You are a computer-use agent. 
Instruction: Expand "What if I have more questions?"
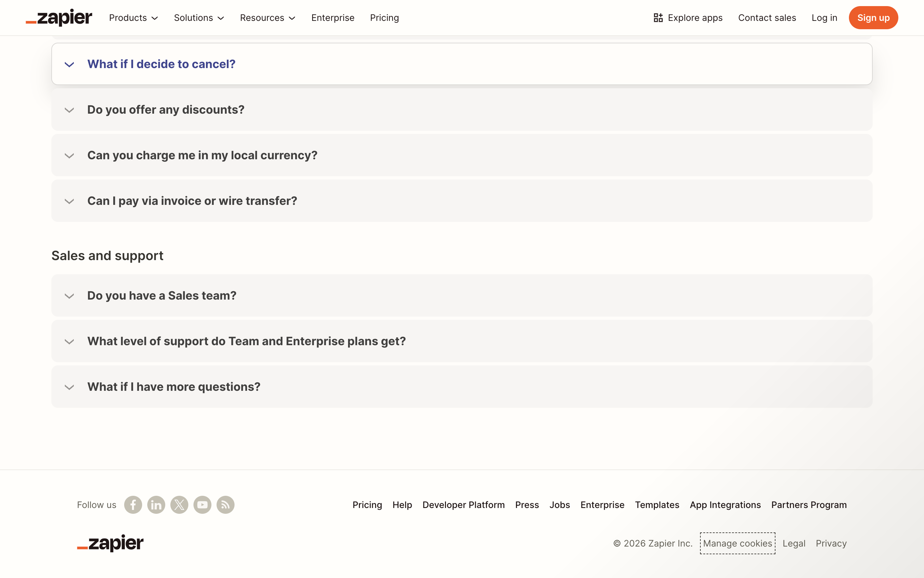point(462,387)
